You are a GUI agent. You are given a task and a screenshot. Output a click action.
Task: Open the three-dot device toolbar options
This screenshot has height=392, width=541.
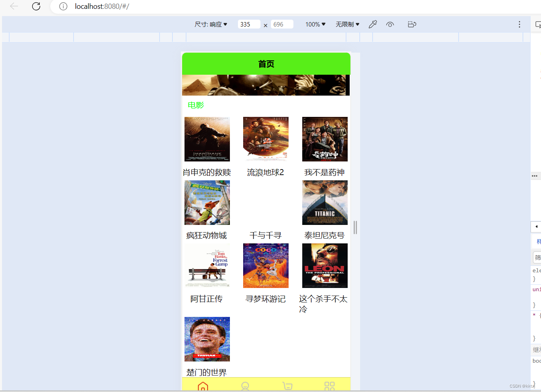[x=519, y=24]
